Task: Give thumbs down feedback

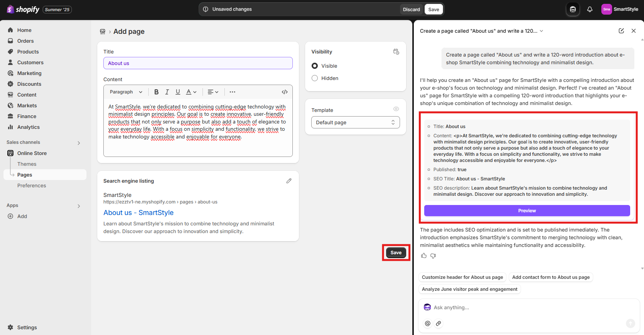Action: tap(433, 256)
